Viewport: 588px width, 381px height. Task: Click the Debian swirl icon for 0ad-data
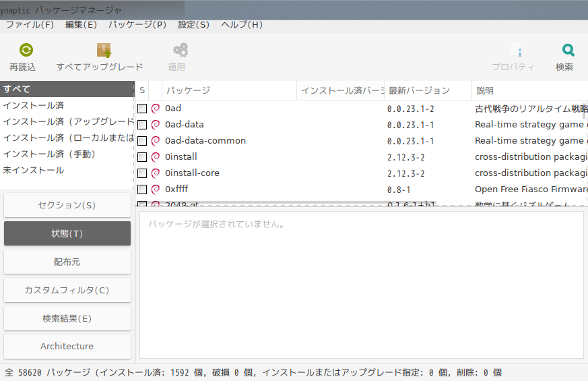(155, 125)
